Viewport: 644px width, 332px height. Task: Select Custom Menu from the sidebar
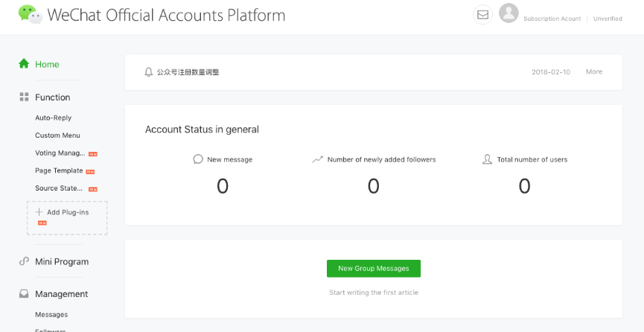click(x=57, y=135)
